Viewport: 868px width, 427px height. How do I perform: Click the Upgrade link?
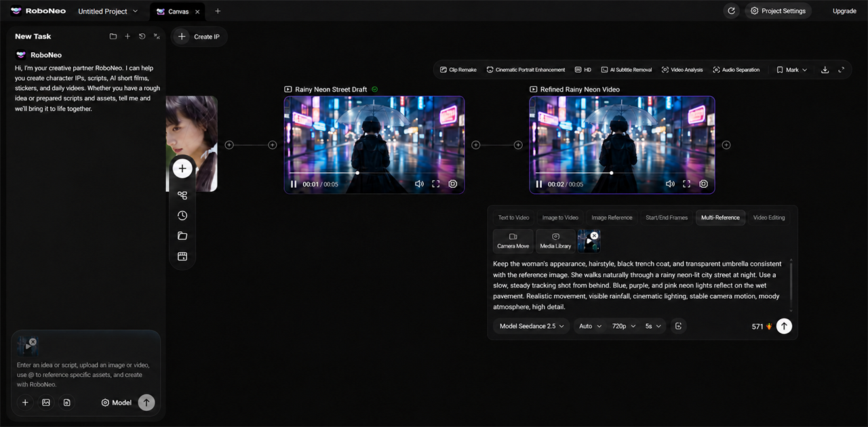844,11
